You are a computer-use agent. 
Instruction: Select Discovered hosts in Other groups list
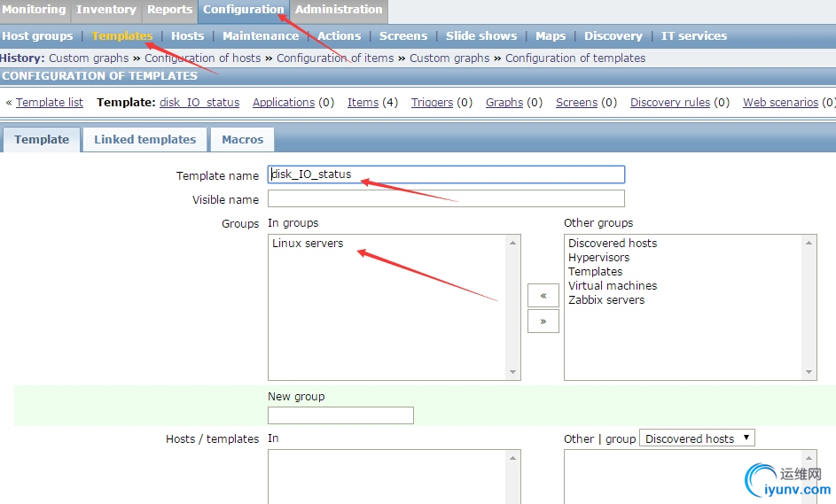(613, 244)
